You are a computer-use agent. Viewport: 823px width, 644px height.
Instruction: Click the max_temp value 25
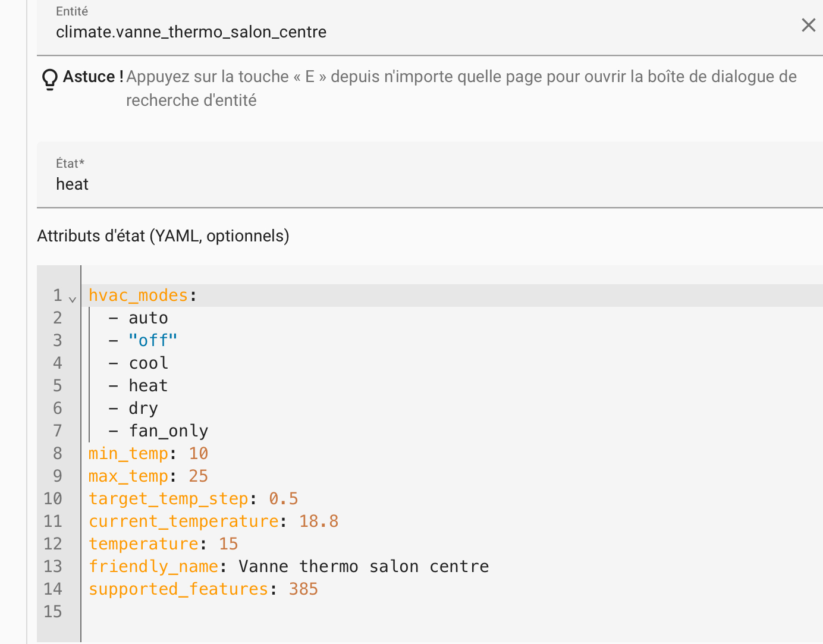(198, 476)
